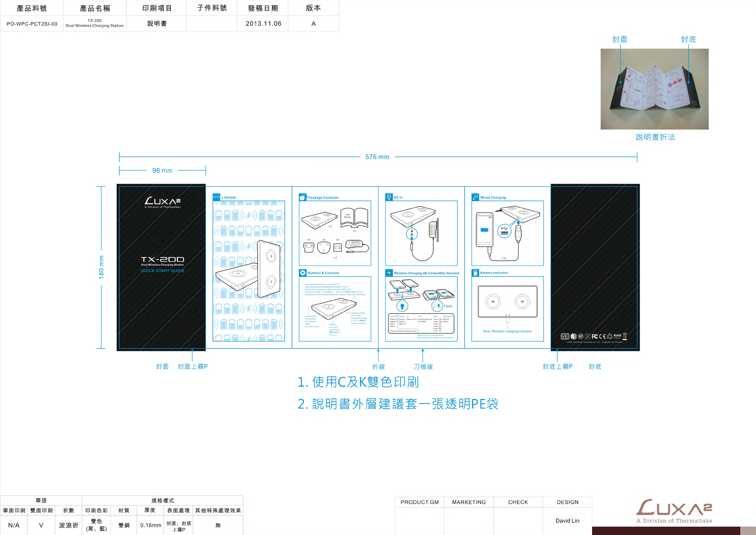Click the crossed-out wheelie bin WEEE symbol
The image size is (756, 535).
625,336
